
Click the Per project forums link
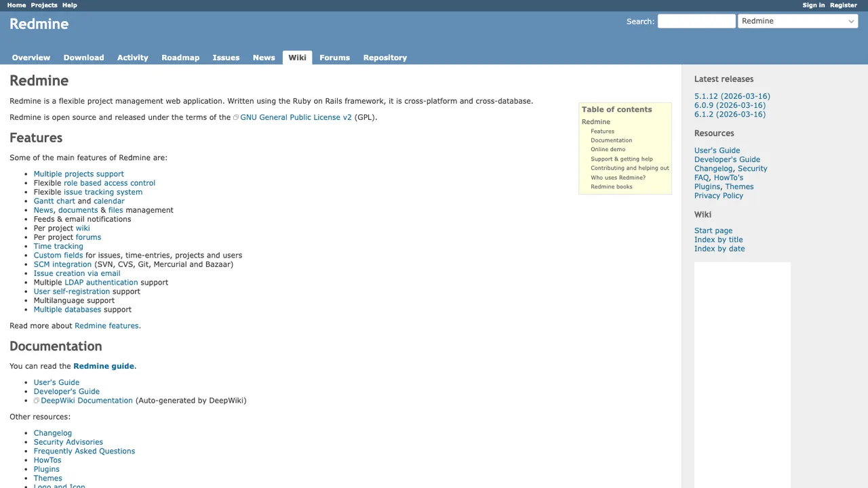(x=88, y=237)
